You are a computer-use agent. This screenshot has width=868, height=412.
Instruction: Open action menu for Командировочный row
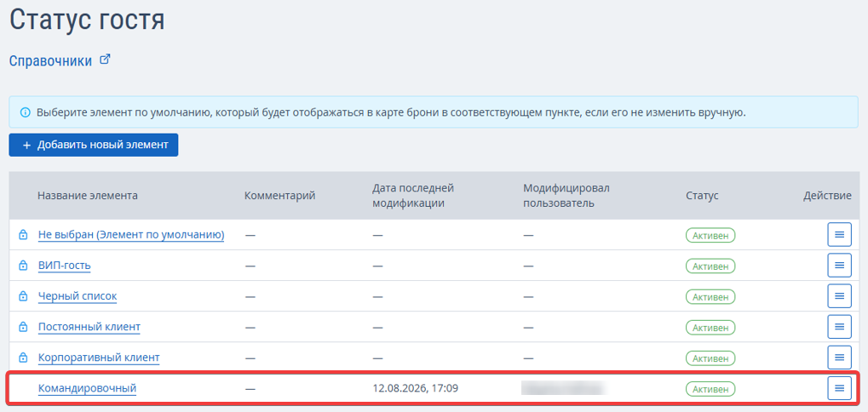tap(839, 388)
